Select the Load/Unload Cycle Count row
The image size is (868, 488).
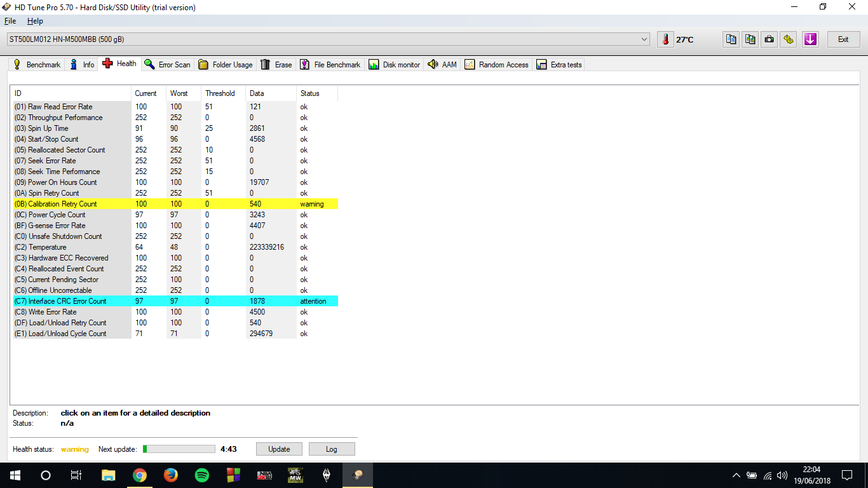tap(175, 334)
